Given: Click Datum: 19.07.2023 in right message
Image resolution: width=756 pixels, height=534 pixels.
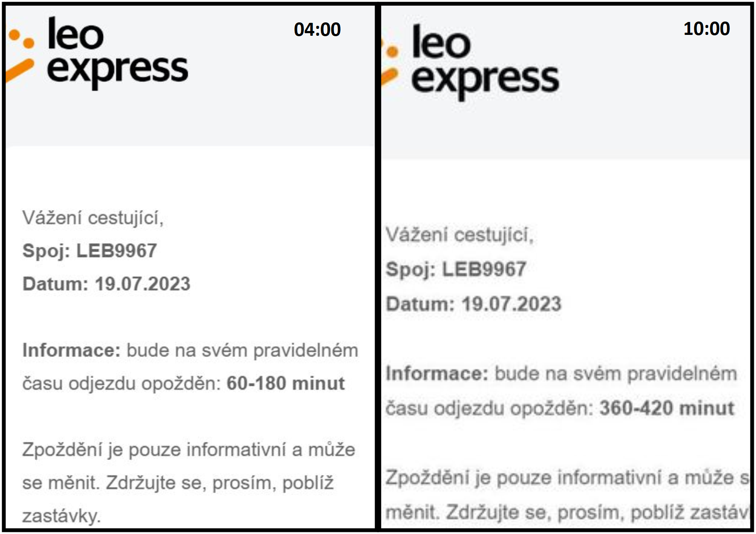Looking at the screenshot, I should click(x=474, y=304).
